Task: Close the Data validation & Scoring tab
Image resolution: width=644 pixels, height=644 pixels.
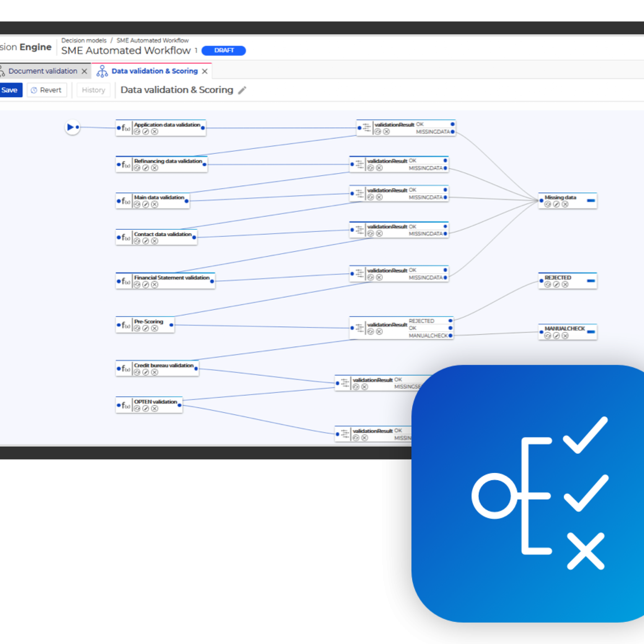Action: (x=205, y=71)
